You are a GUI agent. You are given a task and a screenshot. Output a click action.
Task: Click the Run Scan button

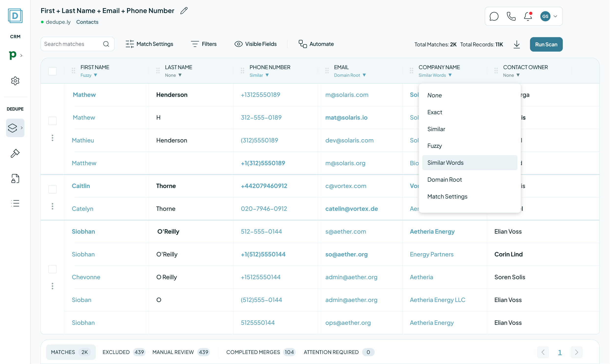click(x=546, y=44)
